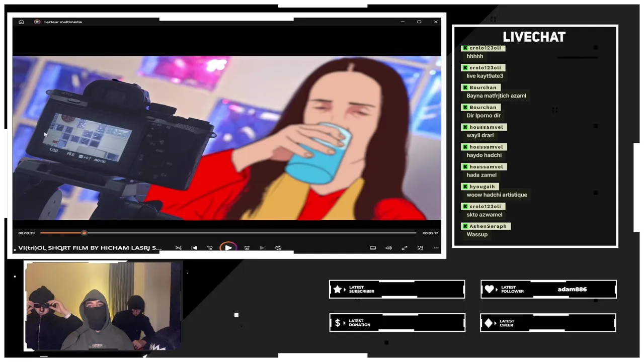Viewport: 644px width, 362px height.
Task: Click chat message 'woow hadchi artistique'
Action: (497, 195)
